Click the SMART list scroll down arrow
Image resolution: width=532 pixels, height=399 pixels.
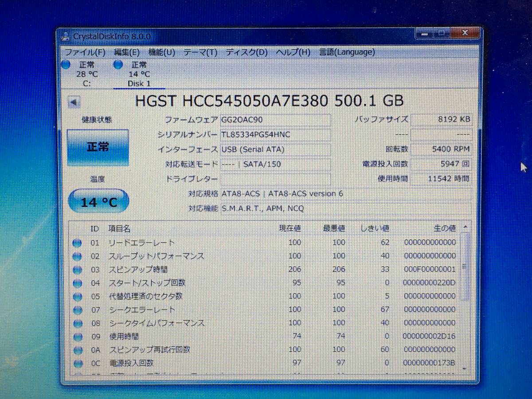tap(465, 368)
